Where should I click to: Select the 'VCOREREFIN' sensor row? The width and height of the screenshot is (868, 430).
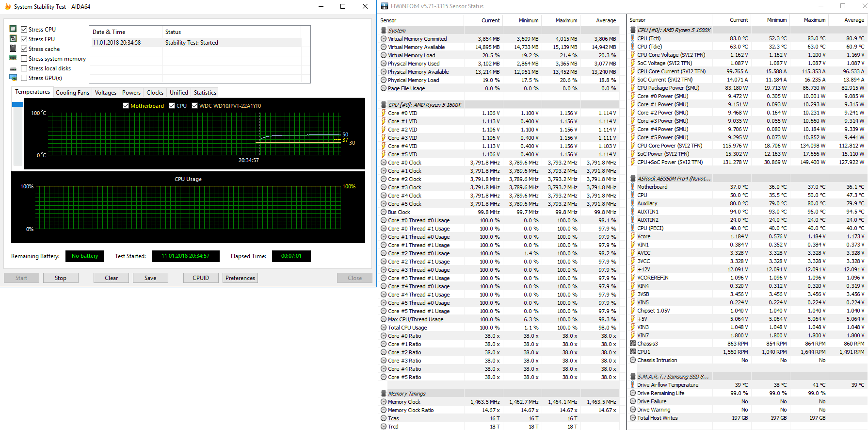pyautogui.click(x=747, y=278)
